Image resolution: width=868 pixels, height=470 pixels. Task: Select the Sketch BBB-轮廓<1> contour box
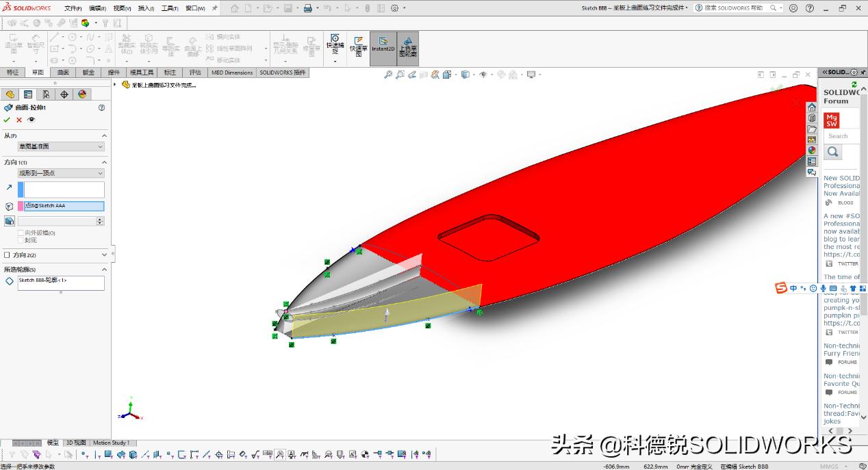(x=61, y=283)
